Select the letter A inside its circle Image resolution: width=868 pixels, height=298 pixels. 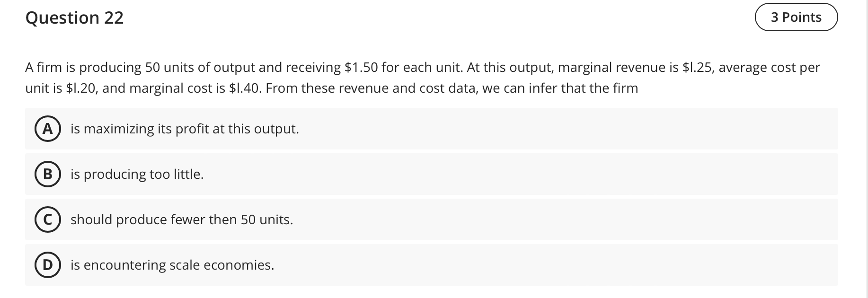click(48, 128)
